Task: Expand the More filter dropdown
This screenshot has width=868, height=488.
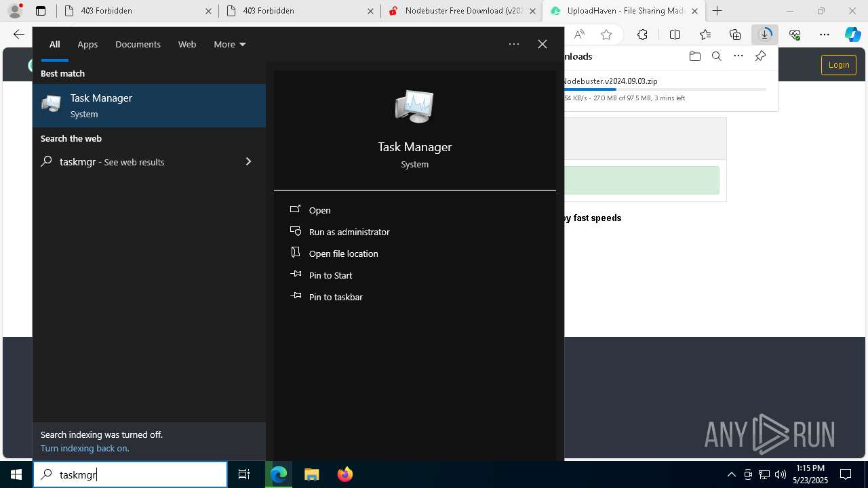Action: click(230, 44)
